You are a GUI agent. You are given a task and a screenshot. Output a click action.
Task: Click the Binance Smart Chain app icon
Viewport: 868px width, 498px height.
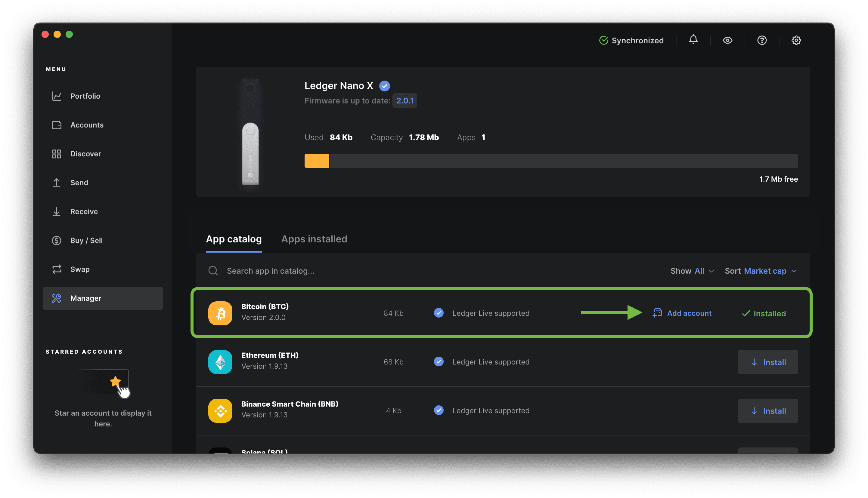220,410
